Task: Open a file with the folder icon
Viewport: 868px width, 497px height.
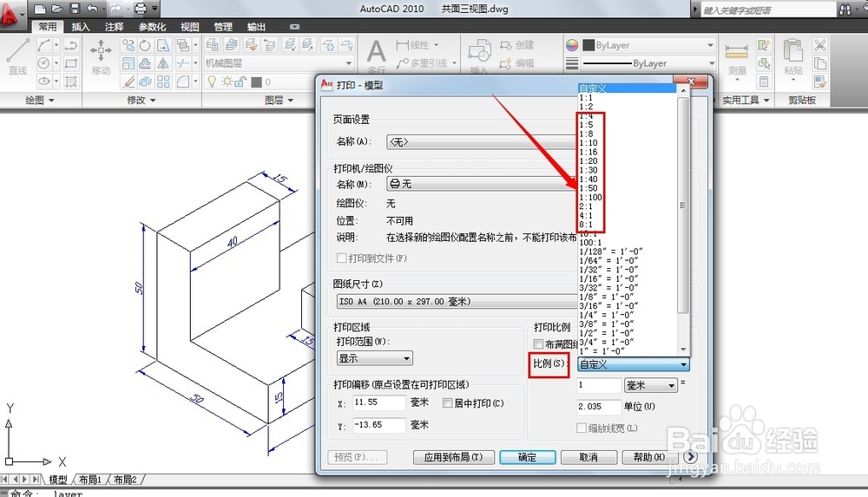Action: point(57,9)
